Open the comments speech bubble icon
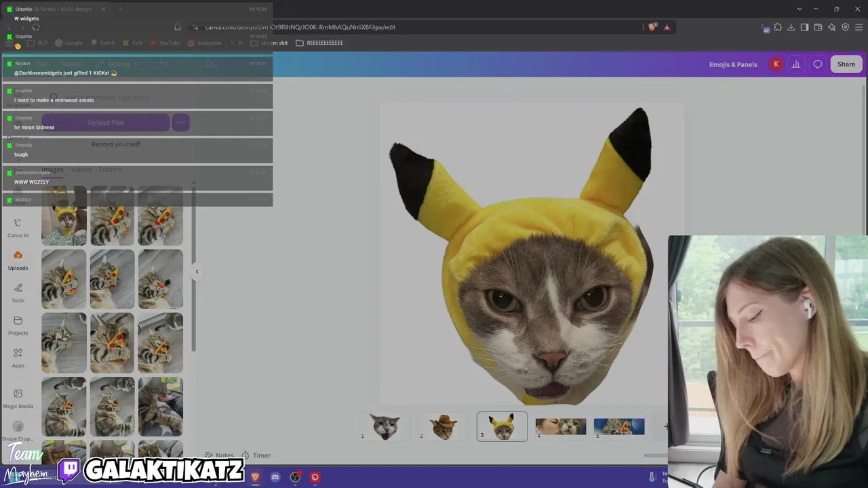 coord(818,64)
